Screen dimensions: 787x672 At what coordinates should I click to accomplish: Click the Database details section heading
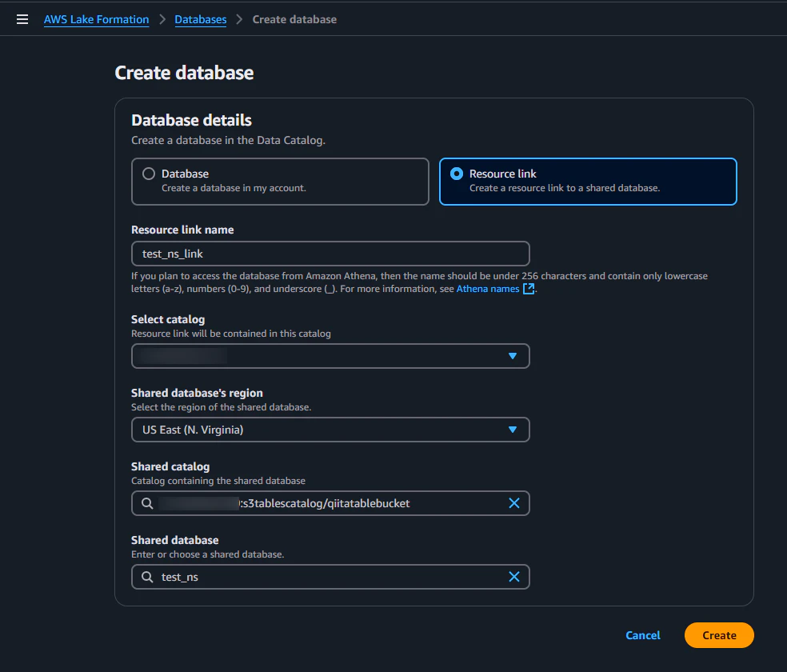tap(192, 121)
